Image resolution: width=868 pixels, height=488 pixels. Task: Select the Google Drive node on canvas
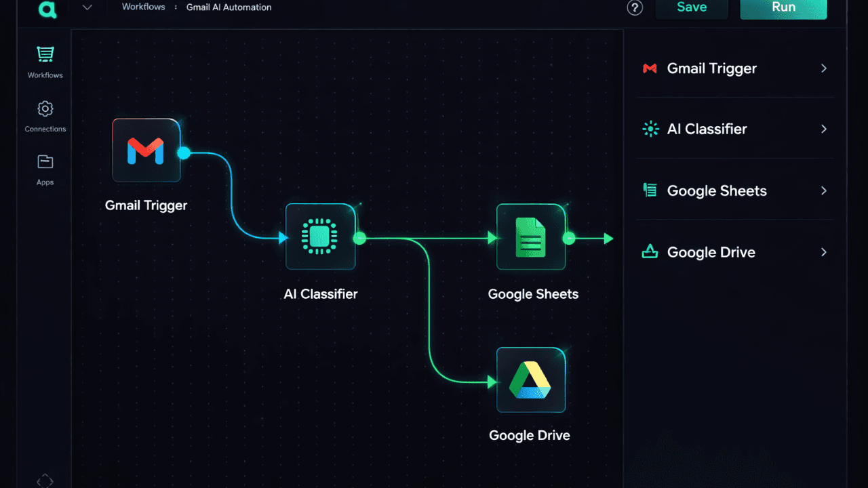(x=531, y=380)
